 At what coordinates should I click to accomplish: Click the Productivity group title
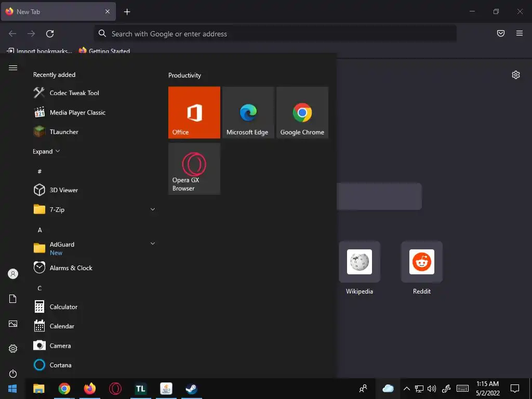pyautogui.click(x=184, y=75)
